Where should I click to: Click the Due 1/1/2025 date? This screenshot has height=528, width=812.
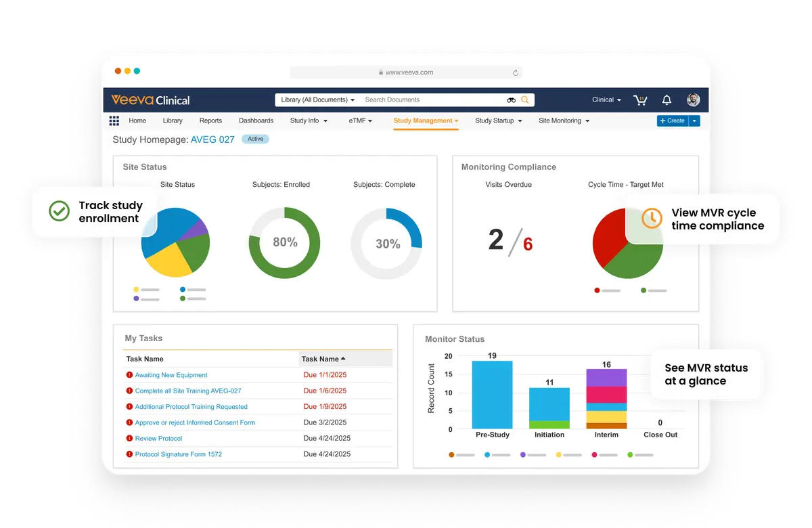tap(324, 375)
